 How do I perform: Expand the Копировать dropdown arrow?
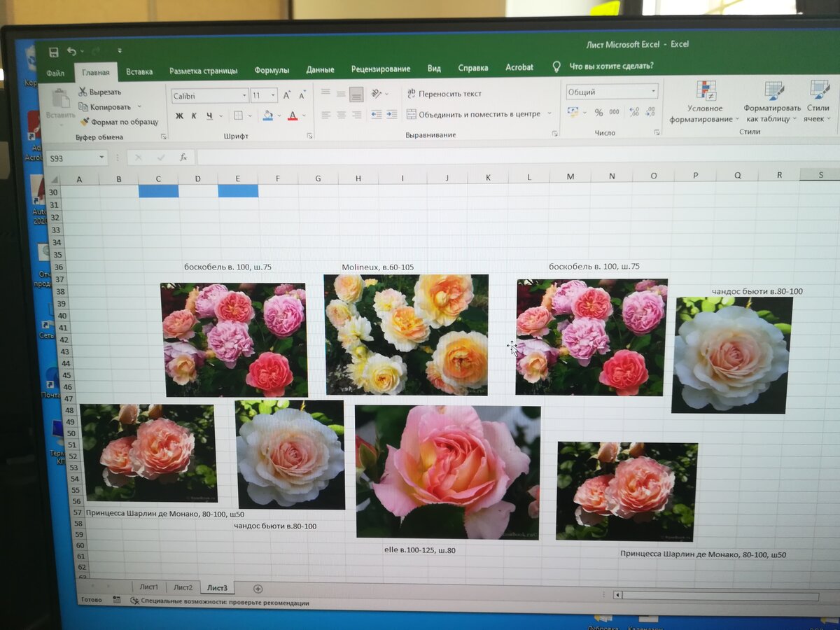[139, 106]
